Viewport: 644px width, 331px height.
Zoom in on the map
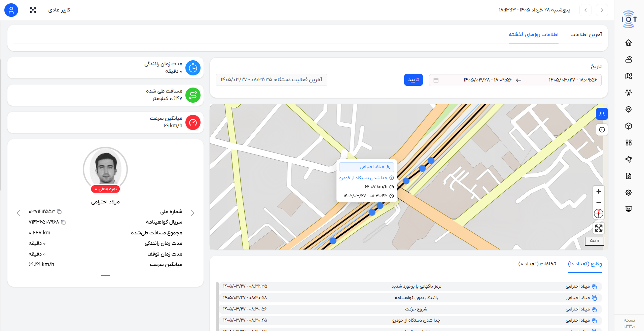[599, 192]
